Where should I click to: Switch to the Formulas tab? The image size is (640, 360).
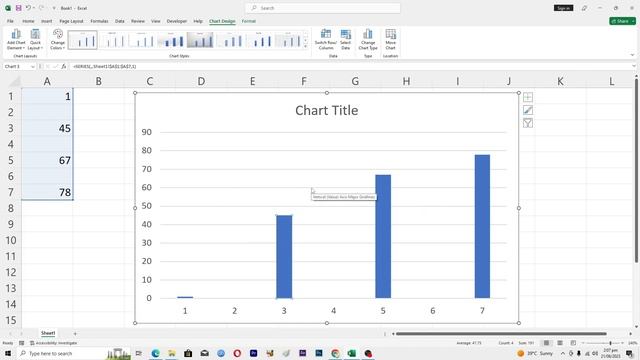(99, 21)
